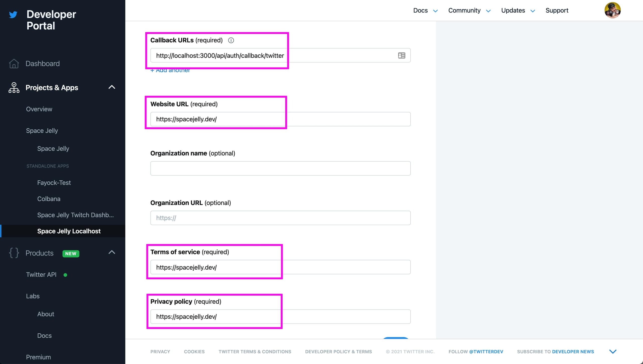Open Space Jelly Twitch Dashb... app
Image resolution: width=643 pixels, height=364 pixels.
(x=75, y=215)
